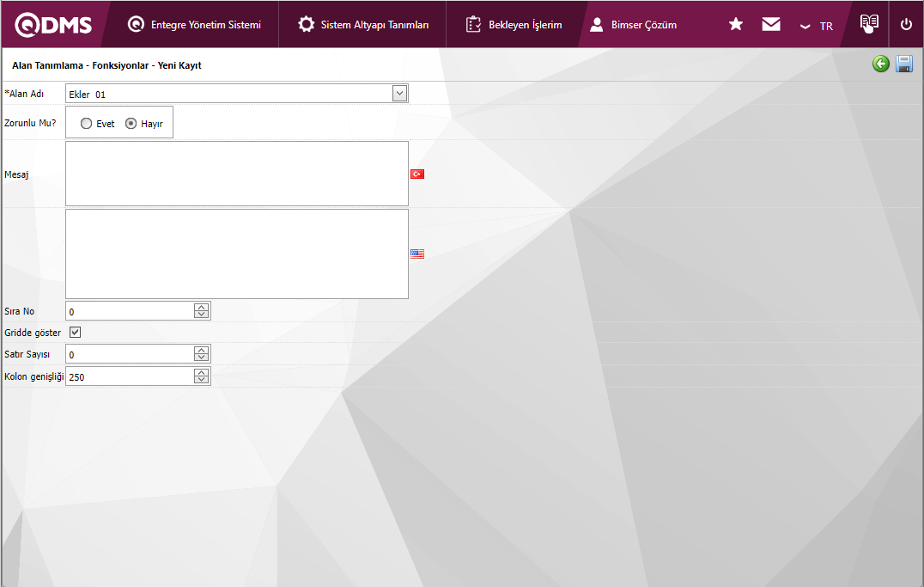The height and width of the screenshot is (587, 924).
Task: Open Entegre Yönetim Sistemi menu
Action: click(x=194, y=25)
